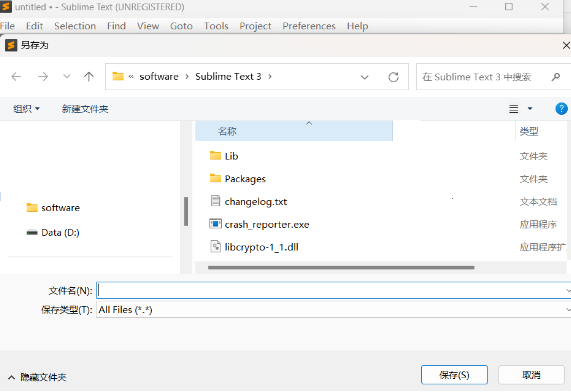Screen dimensions: 571x392
Task: Select the Lib folder
Action: pos(231,156)
